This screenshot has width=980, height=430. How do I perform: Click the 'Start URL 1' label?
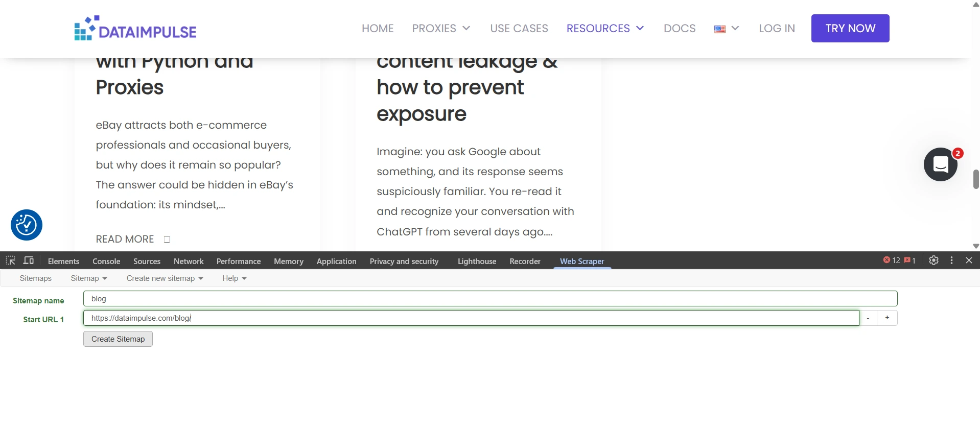(43, 320)
